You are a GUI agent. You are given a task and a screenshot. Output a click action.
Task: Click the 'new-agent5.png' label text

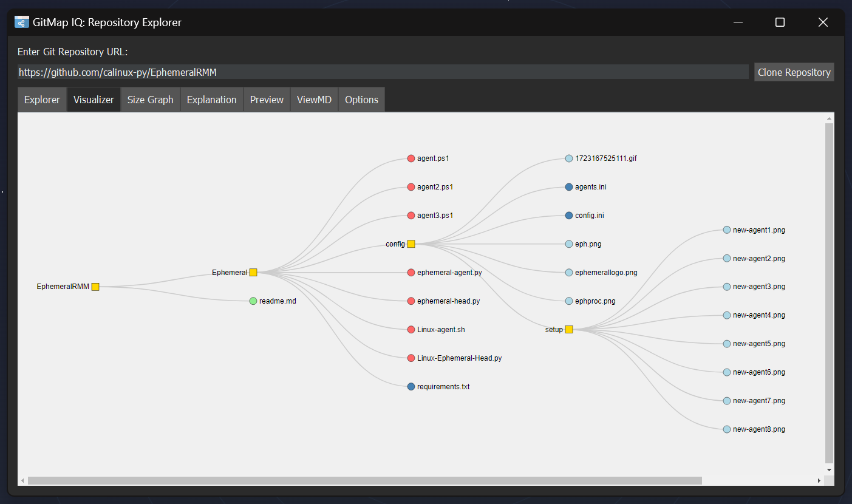pos(759,344)
